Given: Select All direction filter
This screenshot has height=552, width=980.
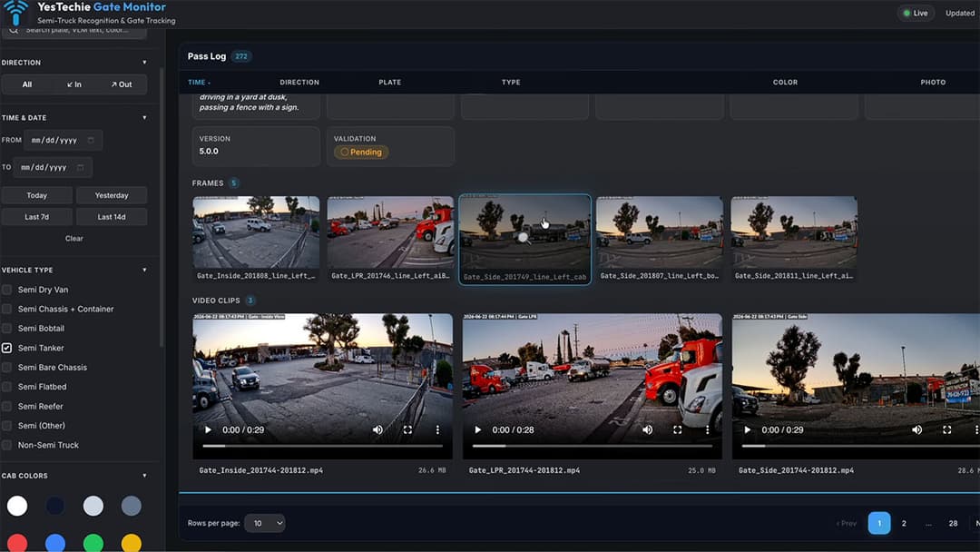Looking at the screenshot, I should click(27, 84).
